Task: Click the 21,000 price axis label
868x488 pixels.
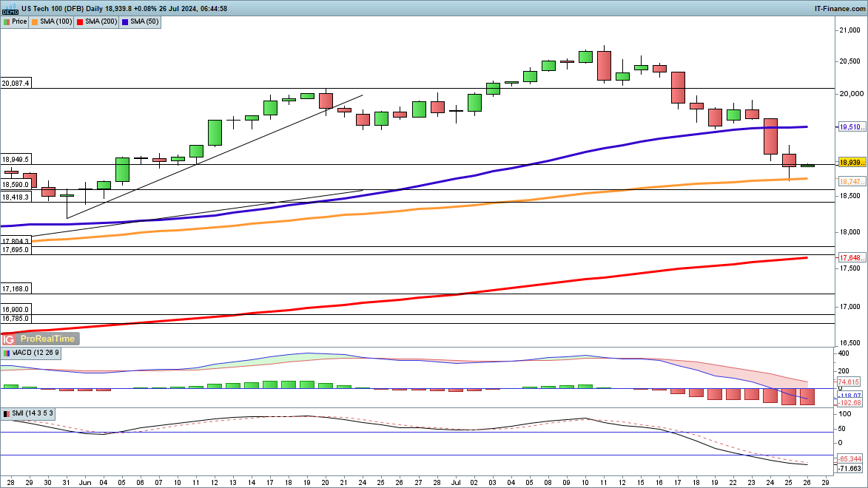Action: (x=850, y=30)
